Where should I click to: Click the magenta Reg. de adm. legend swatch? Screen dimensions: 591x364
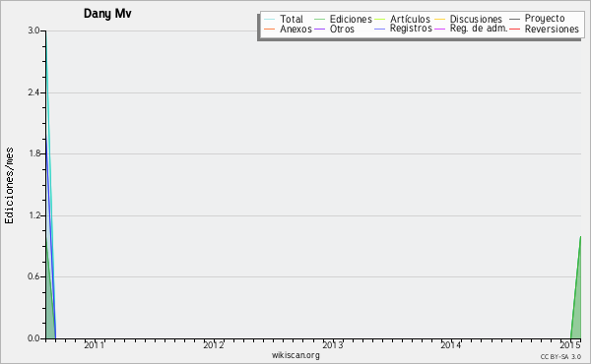(440, 29)
